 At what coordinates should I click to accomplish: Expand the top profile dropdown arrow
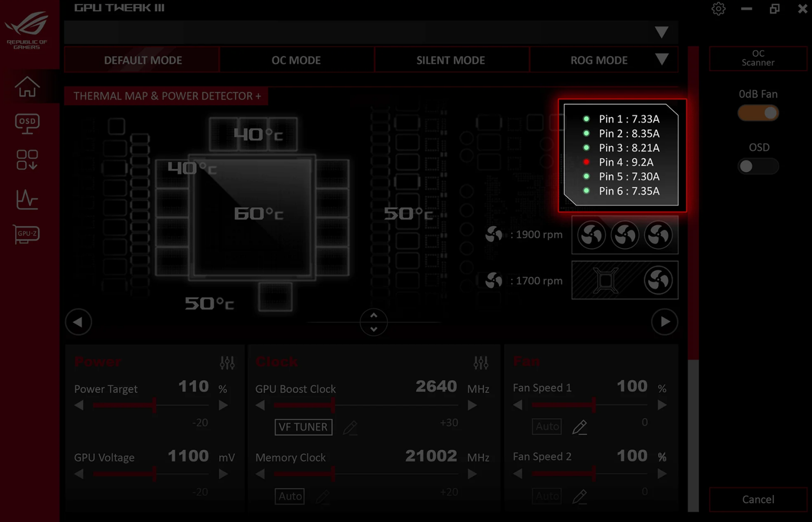662,32
